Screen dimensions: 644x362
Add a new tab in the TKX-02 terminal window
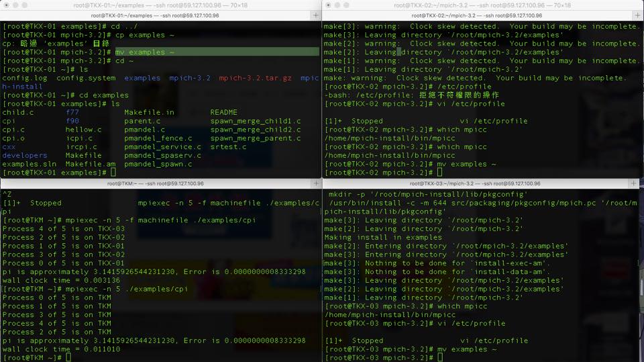coord(637,15)
